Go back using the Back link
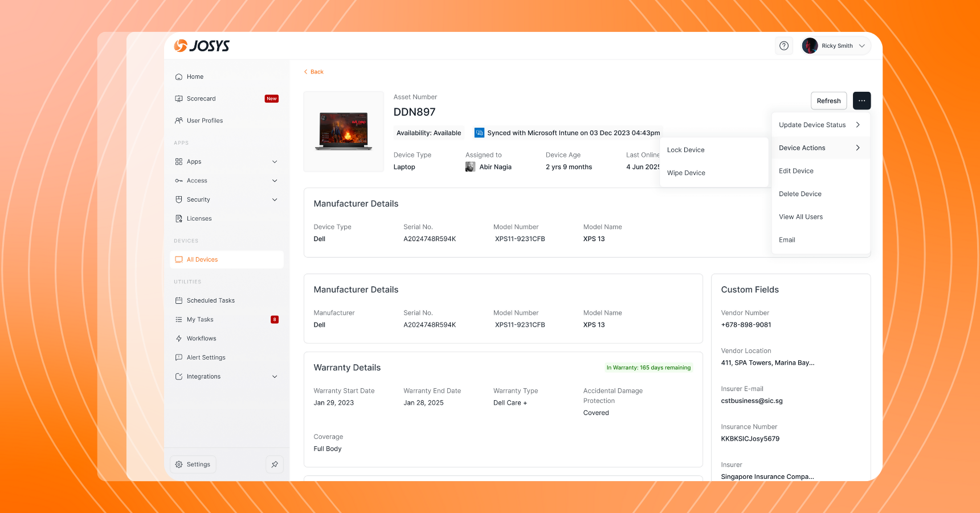 tap(314, 72)
